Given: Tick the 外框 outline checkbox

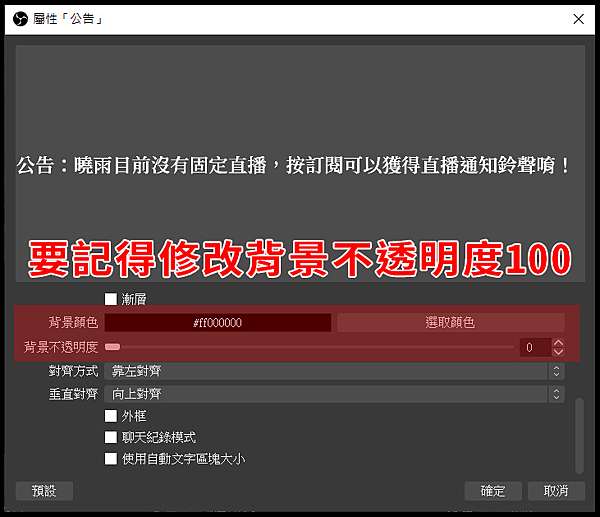Looking at the screenshot, I should point(111,416).
